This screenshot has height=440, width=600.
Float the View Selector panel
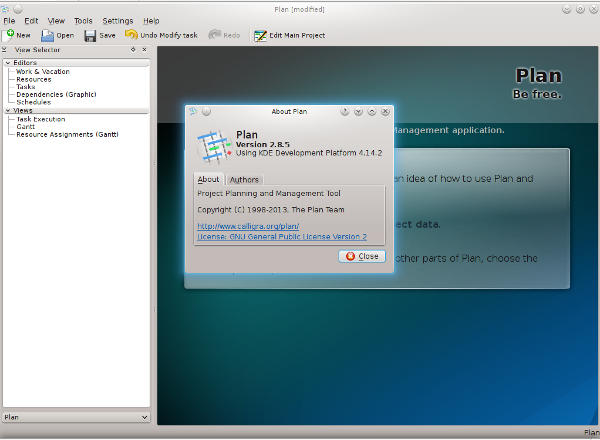tap(133, 49)
